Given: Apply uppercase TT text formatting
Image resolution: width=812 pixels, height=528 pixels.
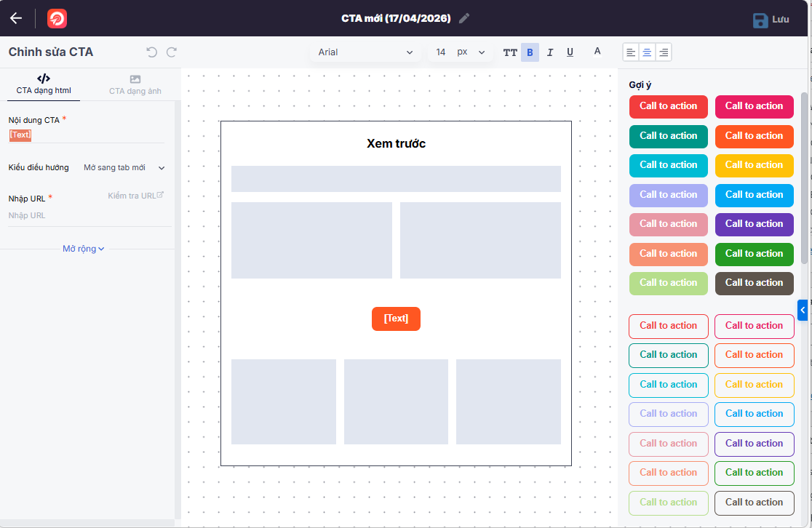Looking at the screenshot, I should [510, 52].
